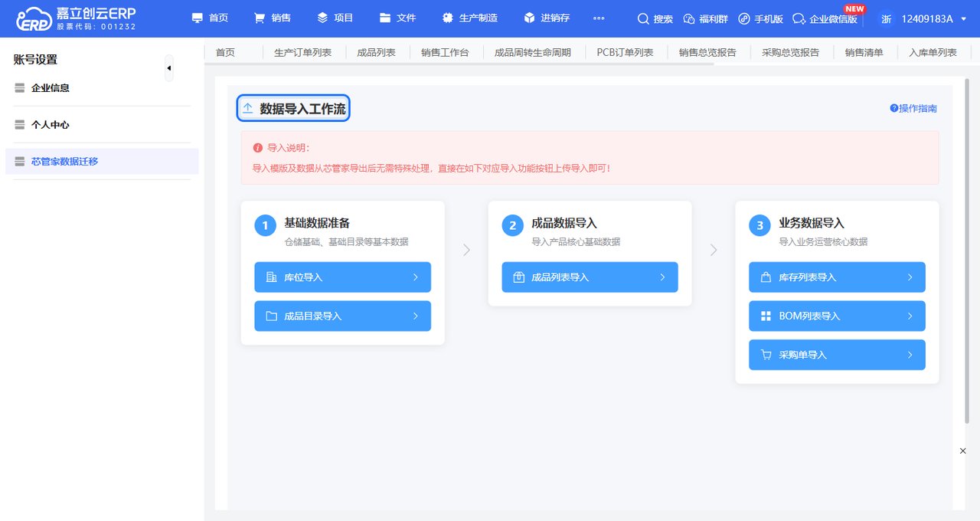The height and width of the screenshot is (521, 980).
Task: Switch to the 首页 page tab
Action: tap(225, 53)
